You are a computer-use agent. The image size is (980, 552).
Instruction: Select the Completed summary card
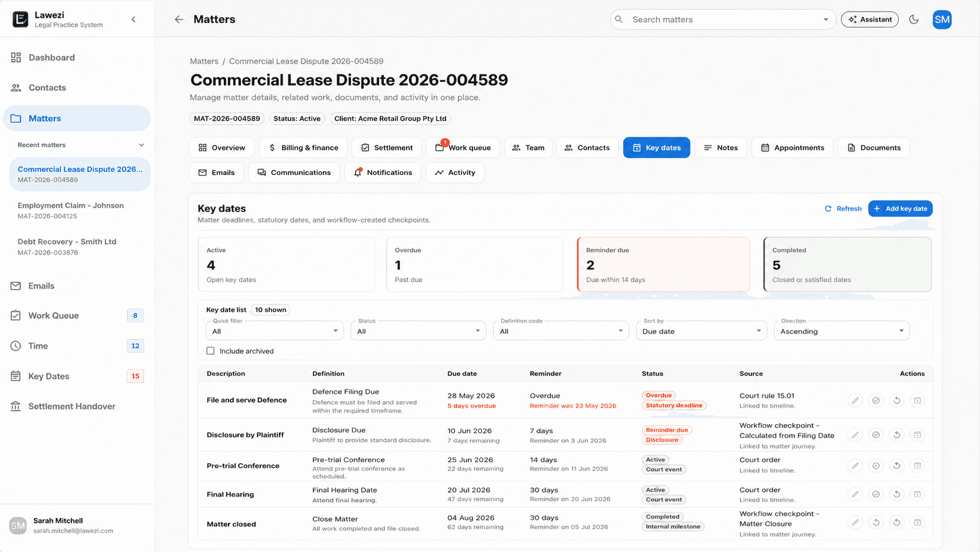[x=848, y=265]
